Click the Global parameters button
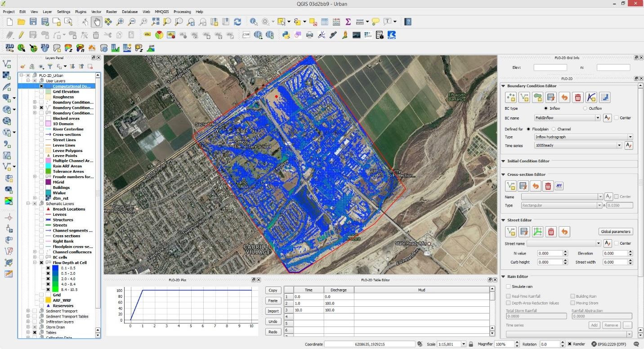 (616, 232)
